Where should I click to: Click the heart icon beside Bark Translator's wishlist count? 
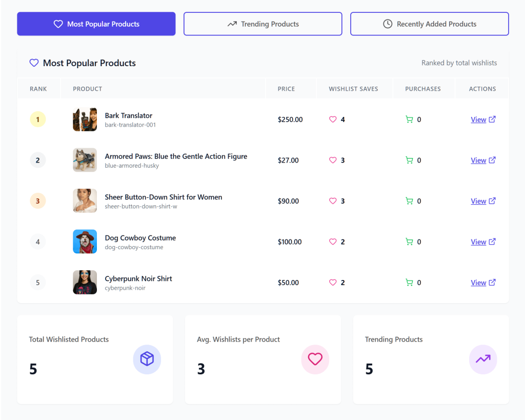point(333,119)
